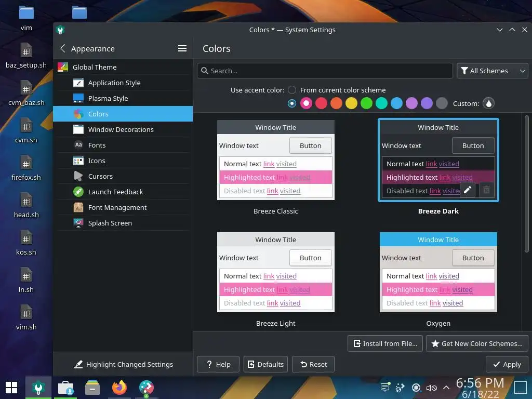
Task: Click the show desktop icon in tray
Action: coord(521,388)
